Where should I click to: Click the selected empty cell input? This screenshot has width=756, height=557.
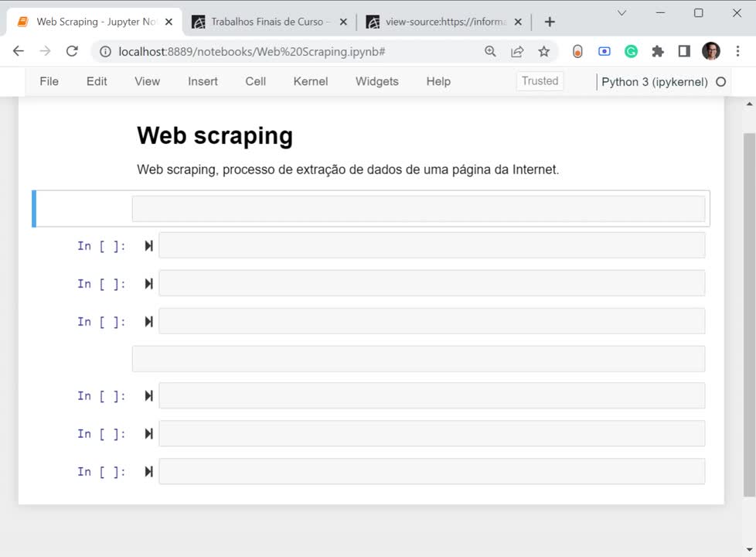tap(417, 209)
